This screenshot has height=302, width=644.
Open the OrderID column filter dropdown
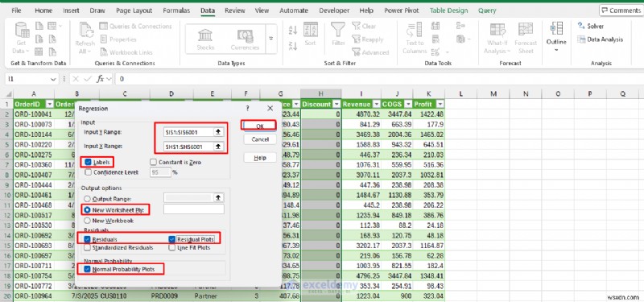pos(50,105)
